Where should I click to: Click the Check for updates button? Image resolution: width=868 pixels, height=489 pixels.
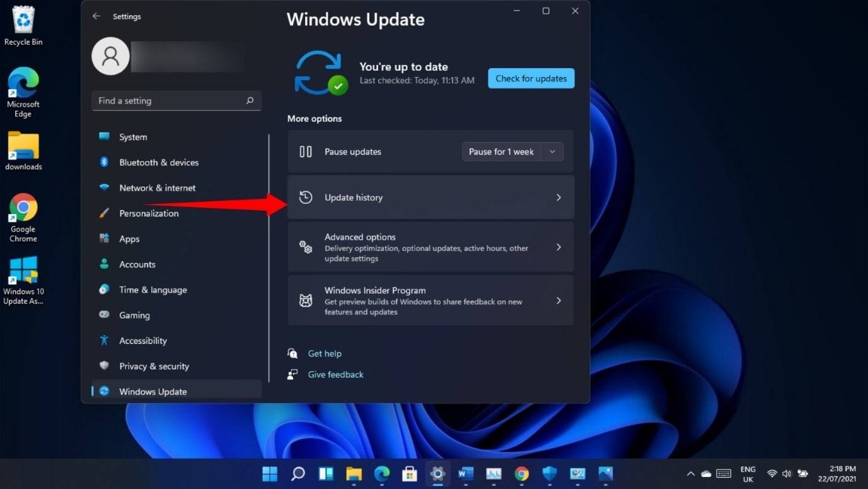point(531,78)
